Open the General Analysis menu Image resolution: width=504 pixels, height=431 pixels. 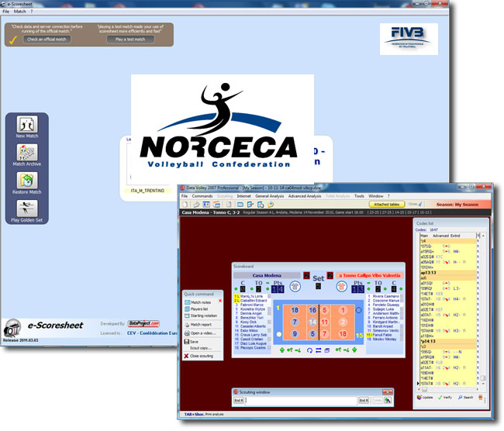[269, 196]
